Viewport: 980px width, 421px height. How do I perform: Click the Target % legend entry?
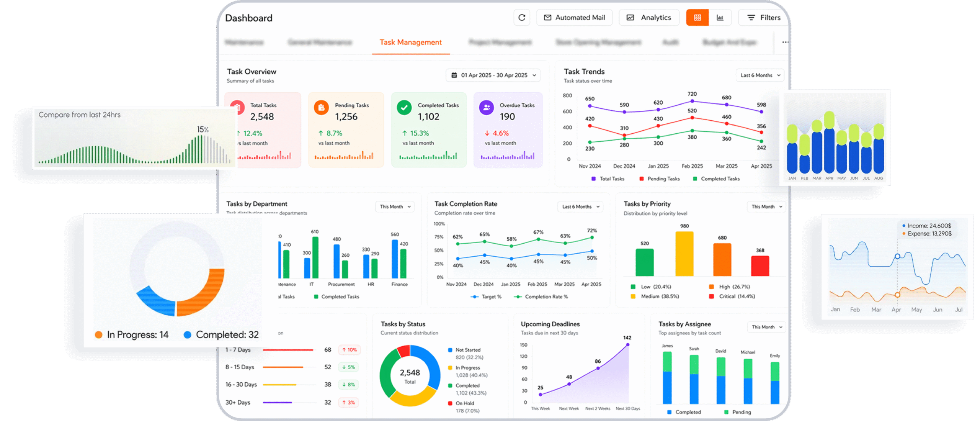[x=486, y=297]
